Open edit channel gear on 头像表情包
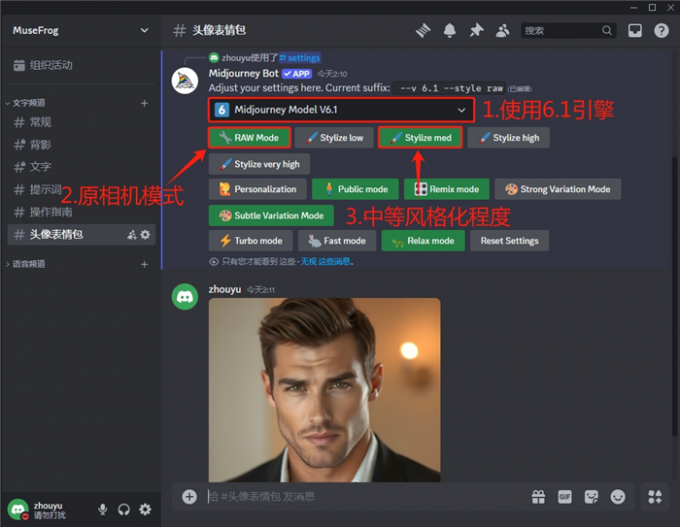Viewport: 680px width, 527px height. pyautogui.click(x=145, y=235)
